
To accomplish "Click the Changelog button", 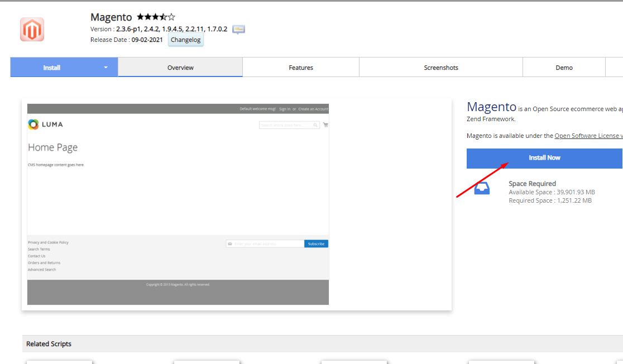I will 185,40.
